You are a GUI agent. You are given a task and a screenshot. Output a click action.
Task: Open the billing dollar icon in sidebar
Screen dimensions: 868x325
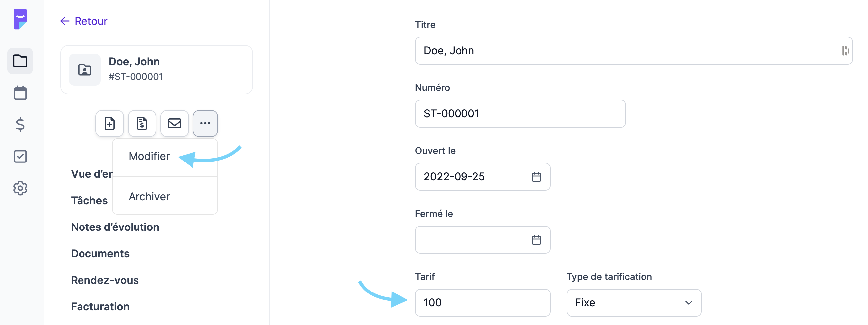20,124
